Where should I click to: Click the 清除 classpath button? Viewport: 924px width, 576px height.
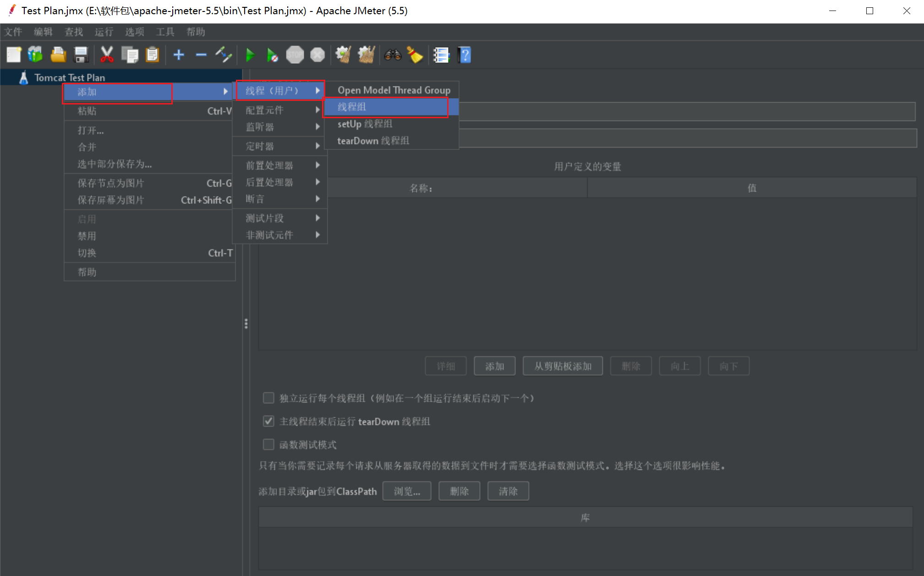tap(508, 491)
